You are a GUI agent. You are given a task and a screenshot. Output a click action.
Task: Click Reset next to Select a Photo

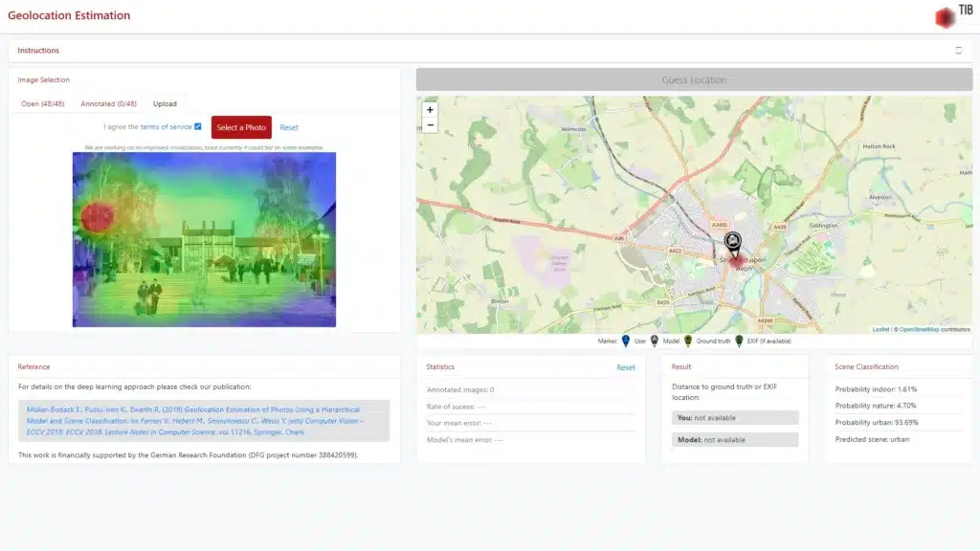pos(289,127)
